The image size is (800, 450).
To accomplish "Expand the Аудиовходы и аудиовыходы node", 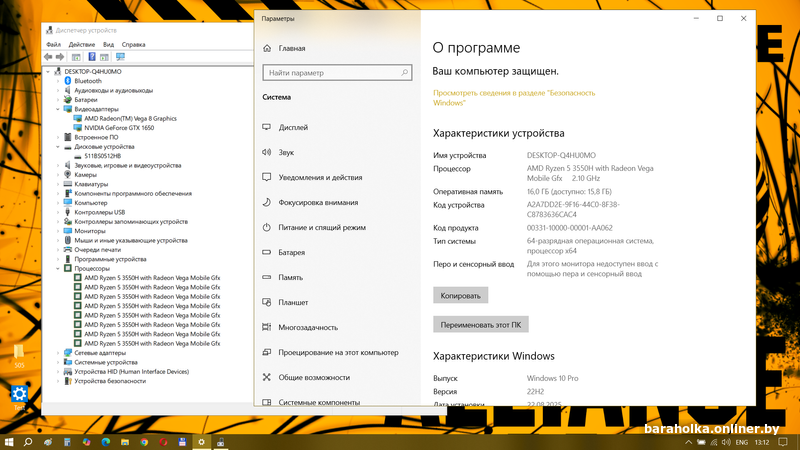I will 58,90.
